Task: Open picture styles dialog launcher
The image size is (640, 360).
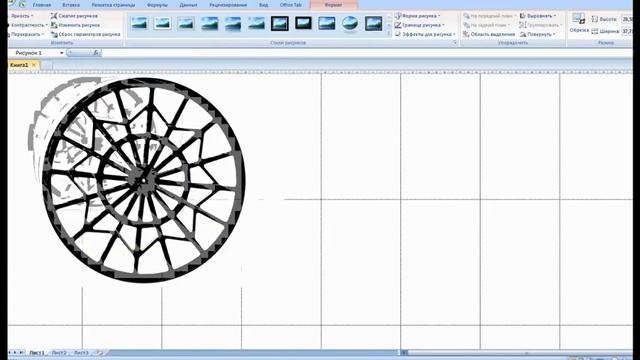Action: click(x=454, y=42)
